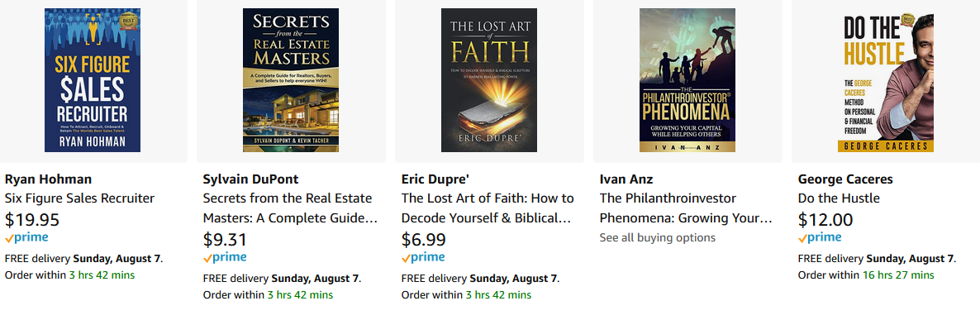Open the Philanthroinvestor Phenomena book cover
This screenshot has width=980, height=320.
coord(687,80)
